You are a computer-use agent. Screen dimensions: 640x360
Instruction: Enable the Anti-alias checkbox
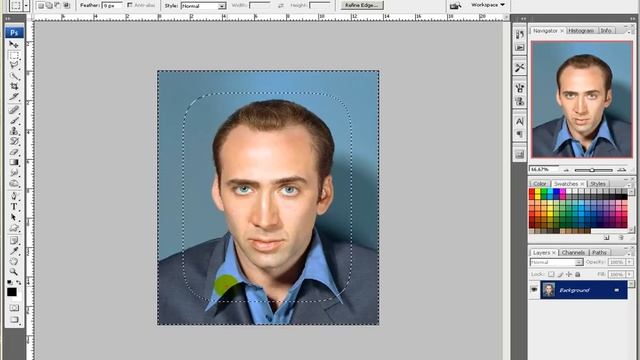click(130, 5)
